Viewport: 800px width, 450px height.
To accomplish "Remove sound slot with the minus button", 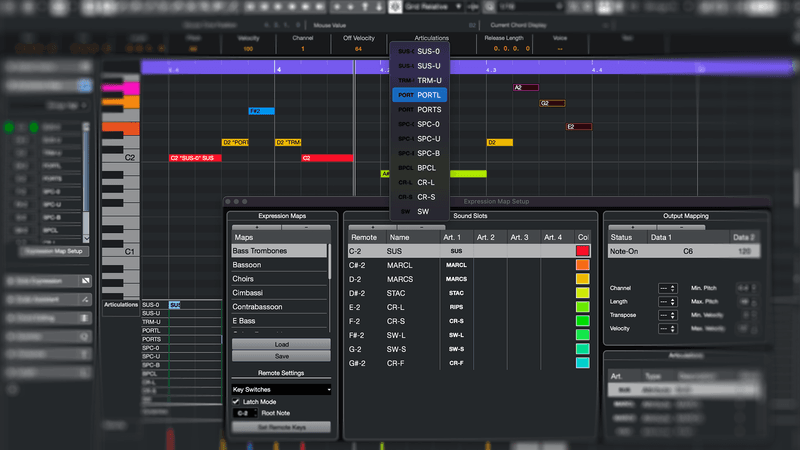I will point(421,227).
